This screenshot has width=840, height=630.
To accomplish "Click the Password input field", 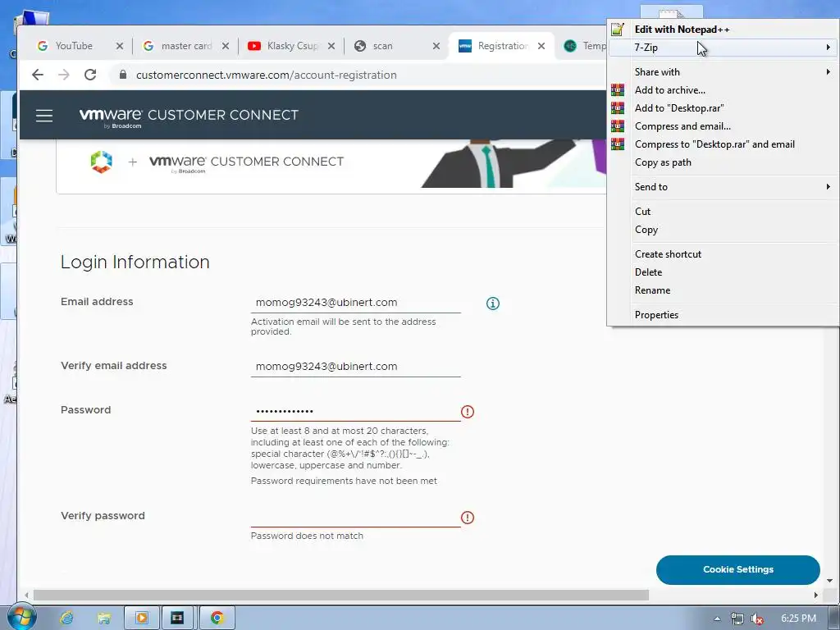I will coord(356,412).
